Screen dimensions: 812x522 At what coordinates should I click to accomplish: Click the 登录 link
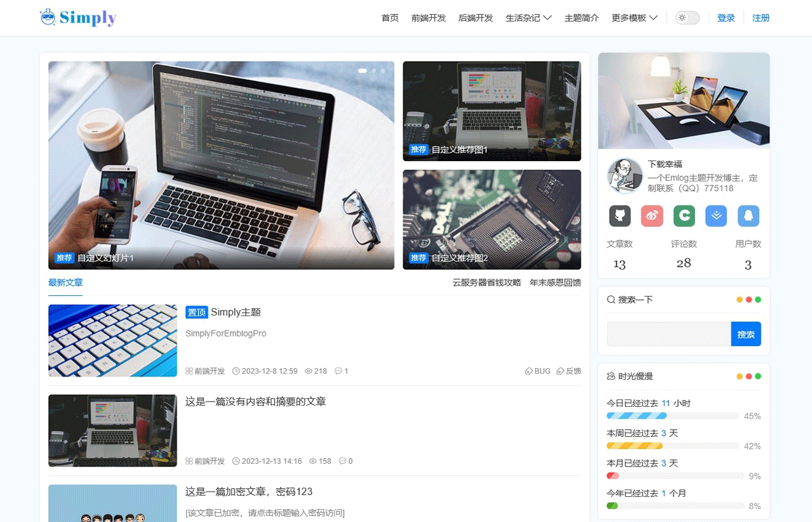tap(726, 18)
